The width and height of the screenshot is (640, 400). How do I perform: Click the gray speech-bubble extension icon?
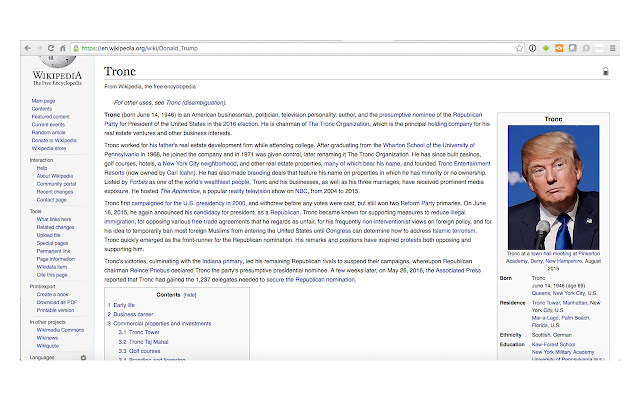tap(586, 48)
